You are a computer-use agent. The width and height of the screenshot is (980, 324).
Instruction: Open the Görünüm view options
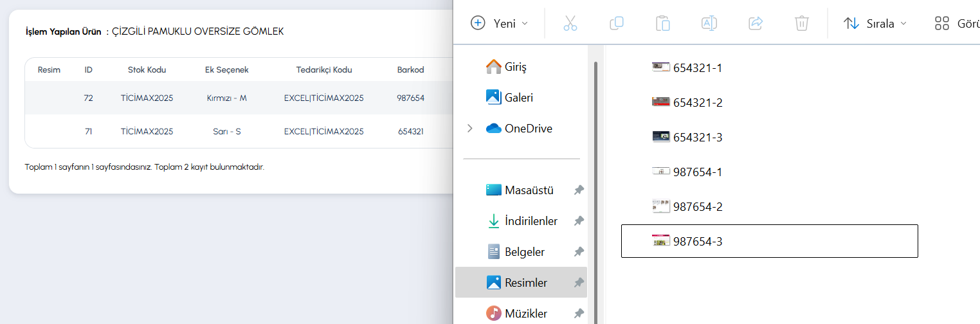point(957,24)
